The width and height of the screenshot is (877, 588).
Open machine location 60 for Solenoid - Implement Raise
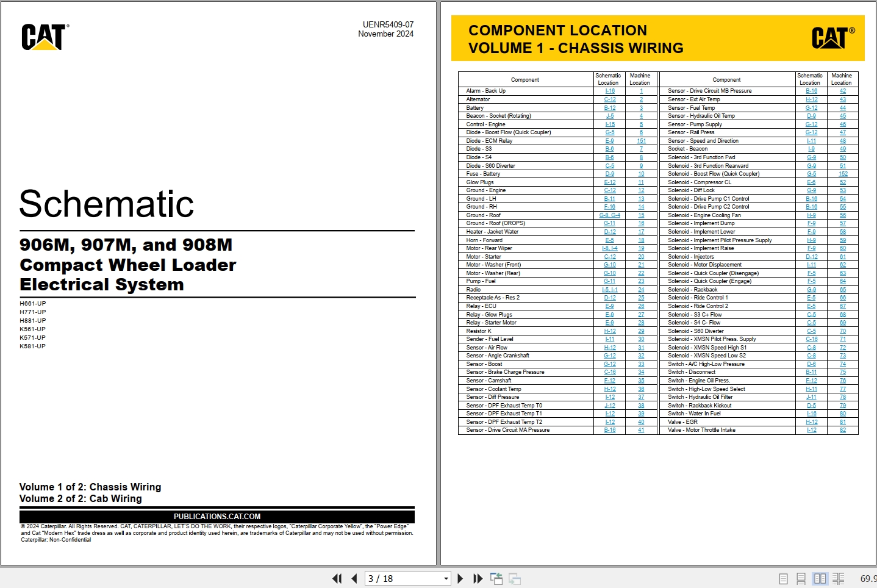click(x=843, y=248)
